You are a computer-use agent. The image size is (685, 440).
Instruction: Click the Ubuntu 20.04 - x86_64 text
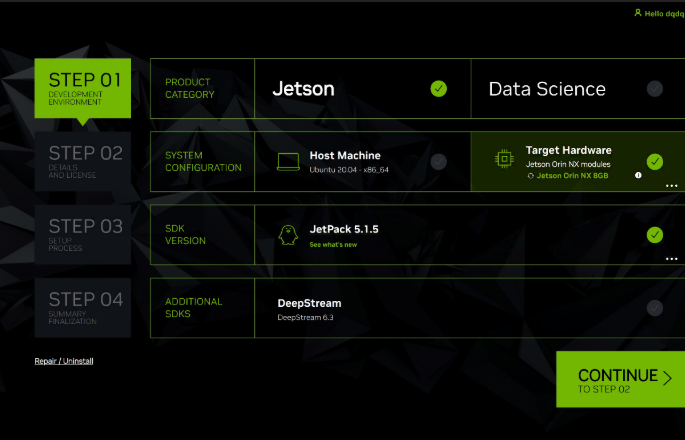[x=349, y=170]
